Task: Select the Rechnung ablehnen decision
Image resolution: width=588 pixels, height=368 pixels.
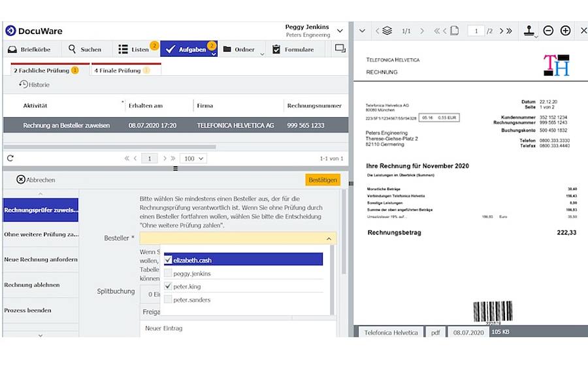Action: (41, 285)
